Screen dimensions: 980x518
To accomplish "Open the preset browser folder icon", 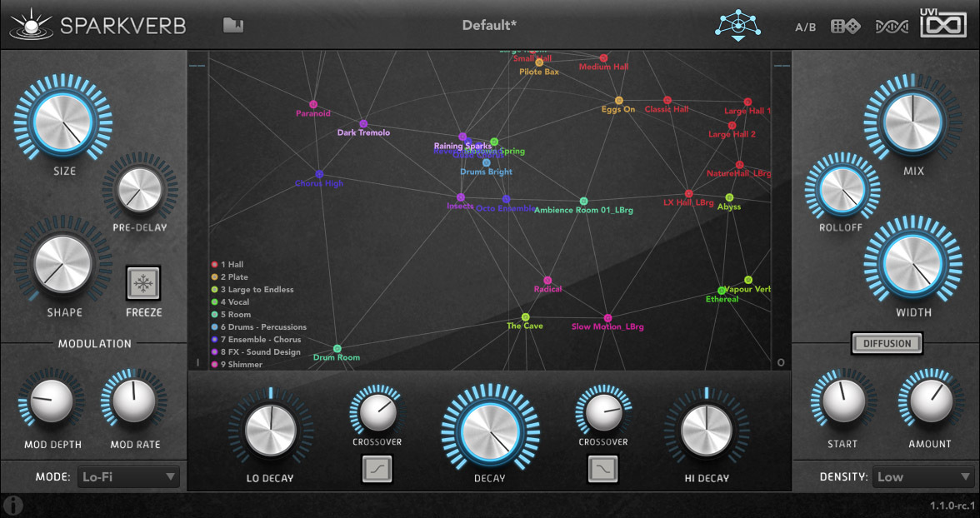I will (233, 25).
